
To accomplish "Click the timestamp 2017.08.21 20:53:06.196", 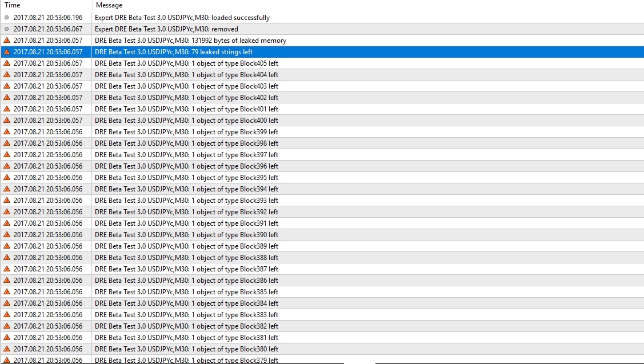I will pyautogui.click(x=48, y=18).
